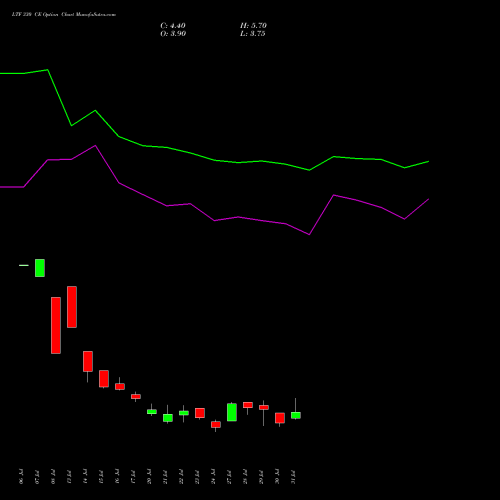
Task: Click the tall green candle for 27 Jul
Action: 232,412
